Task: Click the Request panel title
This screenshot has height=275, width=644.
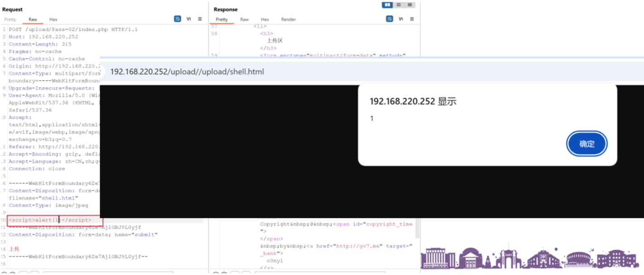Action: (12, 9)
